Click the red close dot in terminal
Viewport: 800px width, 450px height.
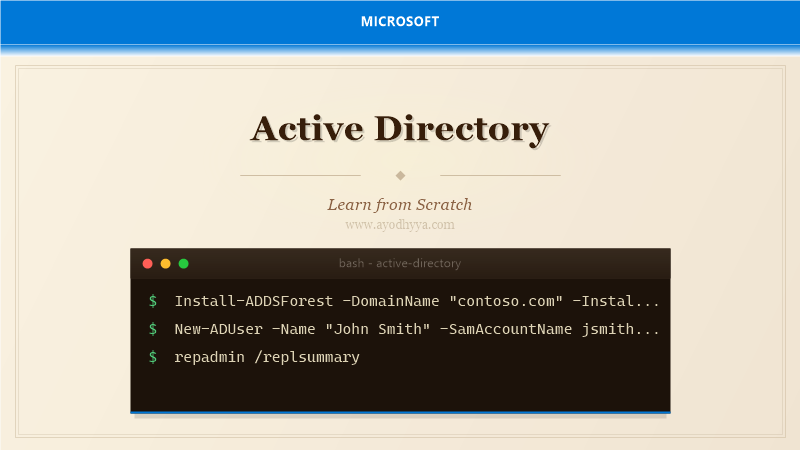(x=147, y=263)
